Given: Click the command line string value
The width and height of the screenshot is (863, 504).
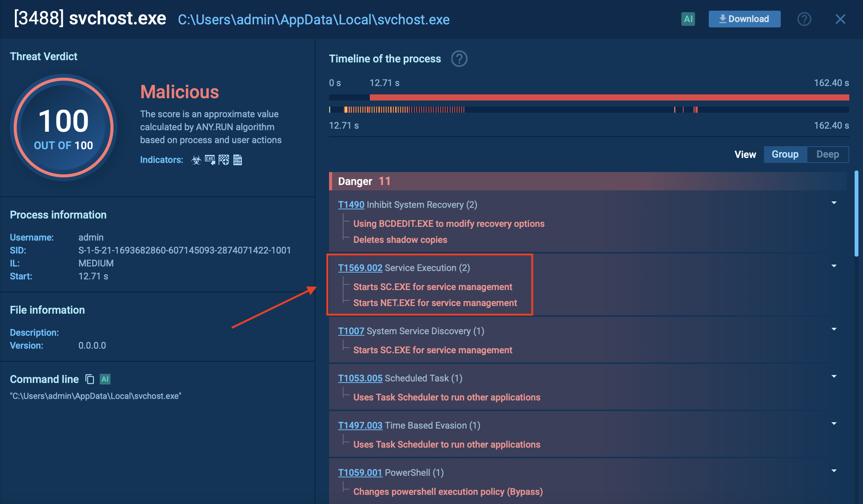Looking at the screenshot, I should (x=95, y=396).
